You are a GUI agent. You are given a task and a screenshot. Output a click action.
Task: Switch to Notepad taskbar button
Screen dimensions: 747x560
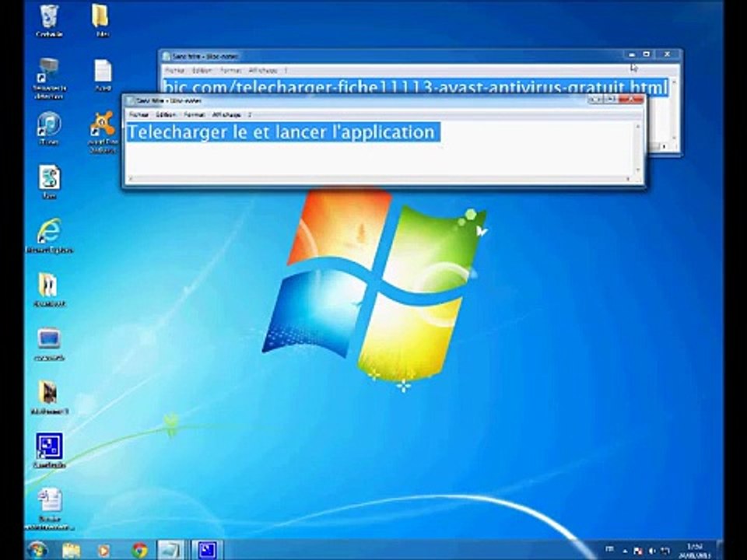170,550
